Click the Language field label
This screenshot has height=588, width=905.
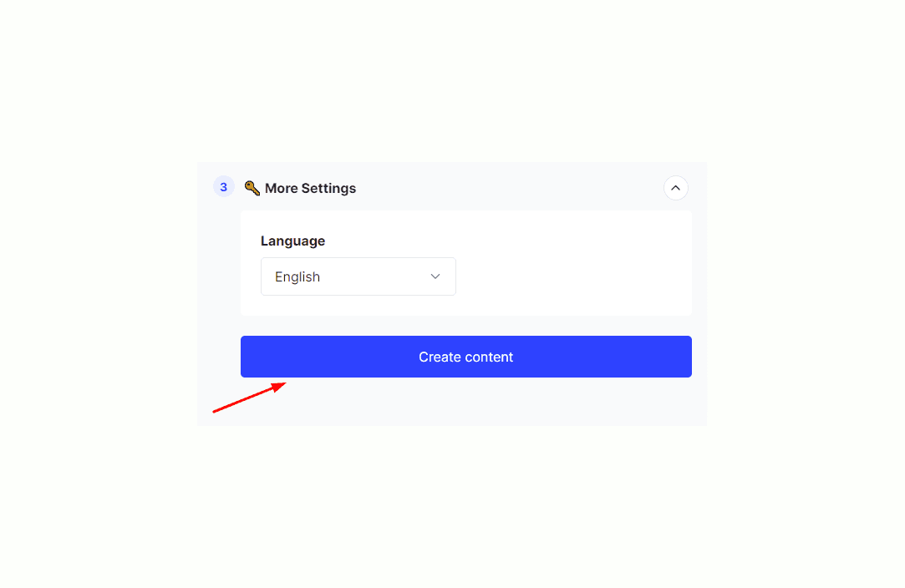pyautogui.click(x=292, y=241)
